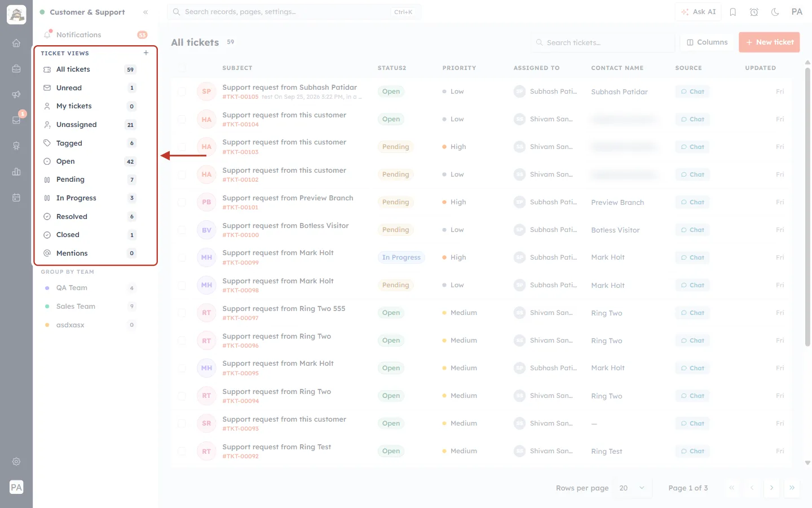The image size is (812, 508).
Task: Open the briefcase icon in left rail
Action: point(16,68)
